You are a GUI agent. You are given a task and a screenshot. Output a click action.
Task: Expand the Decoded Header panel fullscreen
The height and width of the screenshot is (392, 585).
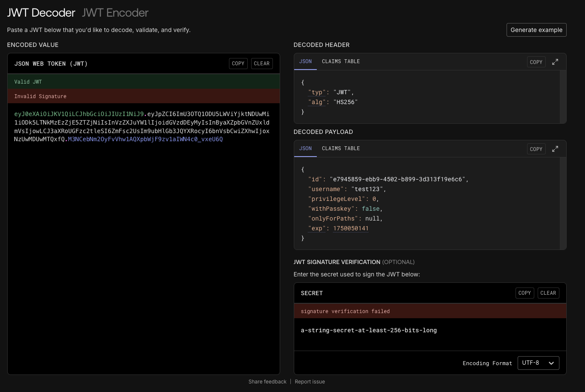555,62
